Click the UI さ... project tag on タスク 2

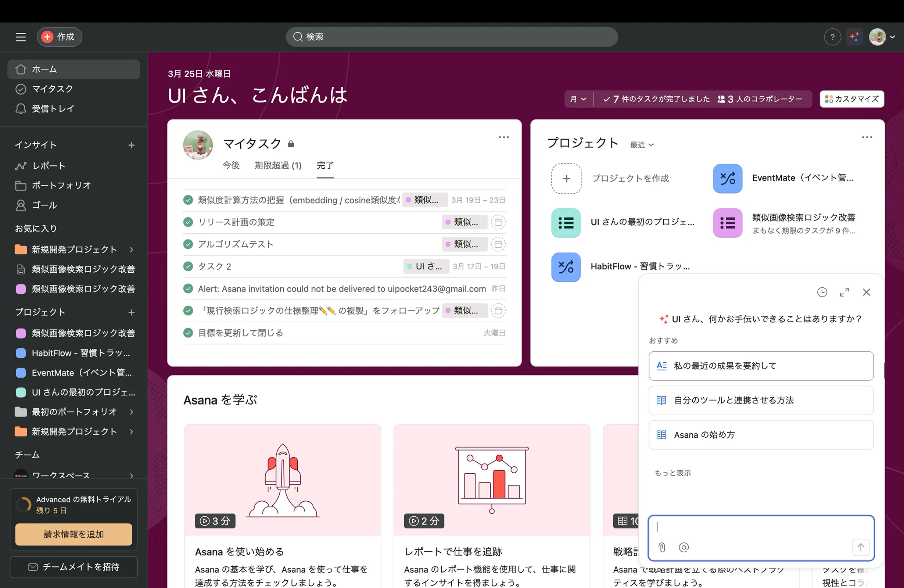click(426, 266)
